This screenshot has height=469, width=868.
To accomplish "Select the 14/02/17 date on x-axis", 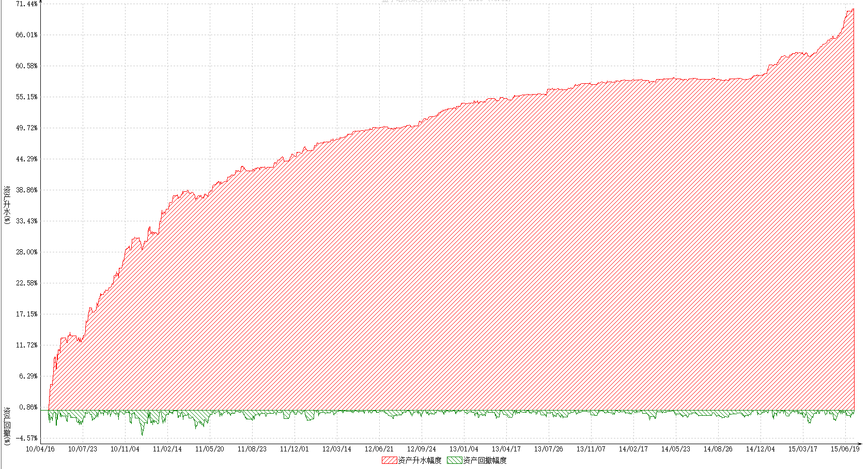I will (633, 449).
